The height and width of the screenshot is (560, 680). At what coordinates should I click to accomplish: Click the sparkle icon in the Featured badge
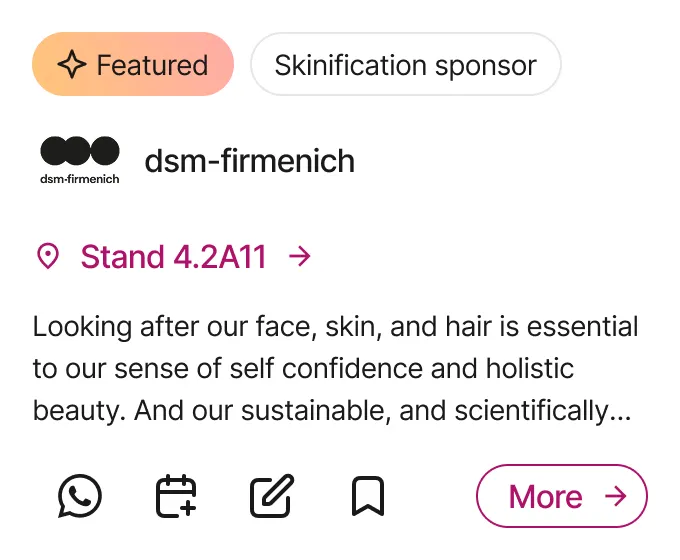pos(71,66)
